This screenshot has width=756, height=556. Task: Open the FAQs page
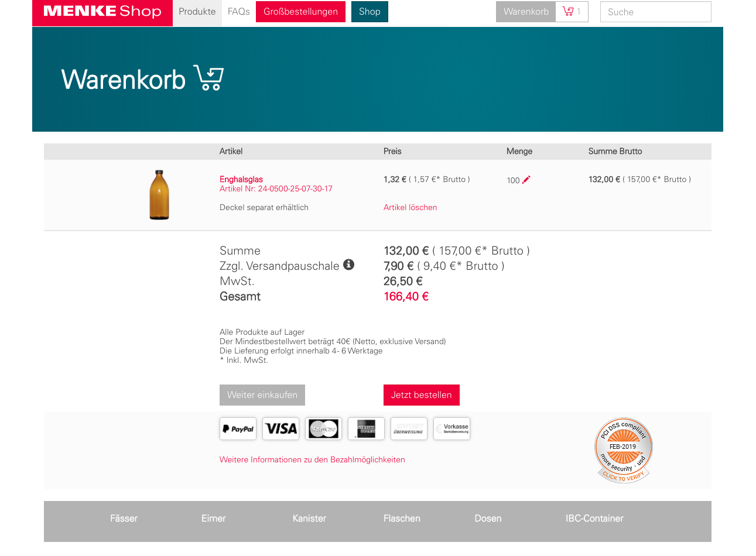tap(238, 12)
